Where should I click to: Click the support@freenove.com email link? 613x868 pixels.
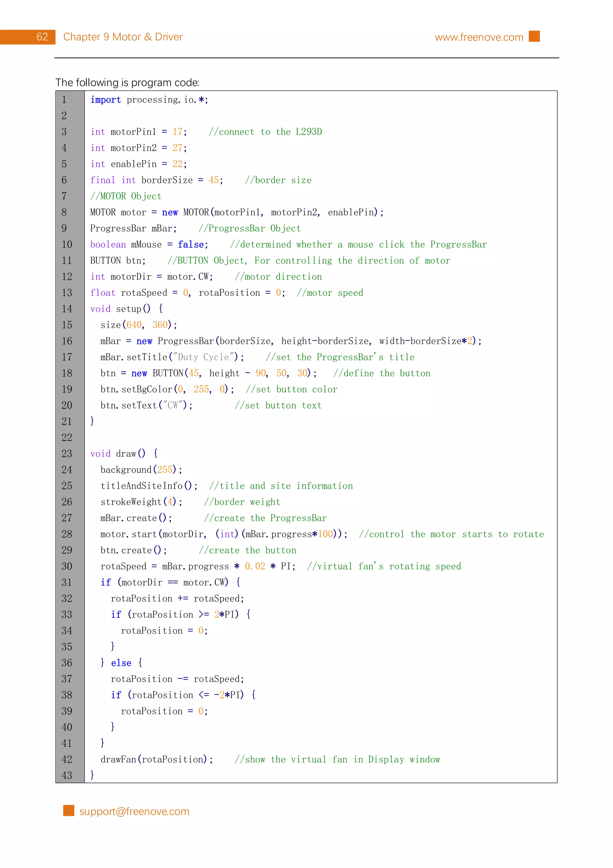tap(134, 811)
